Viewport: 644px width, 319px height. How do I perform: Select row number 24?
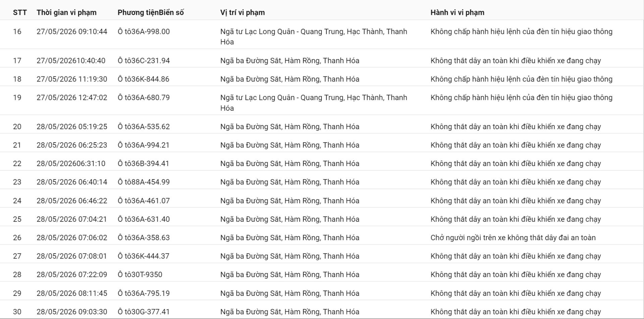(17, 201)
